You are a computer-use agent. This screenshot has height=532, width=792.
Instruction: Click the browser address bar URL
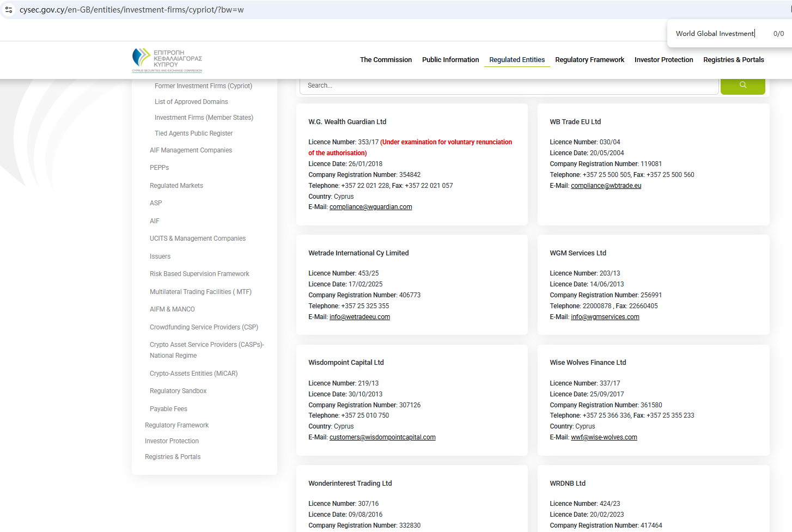(x=131, y=10)
